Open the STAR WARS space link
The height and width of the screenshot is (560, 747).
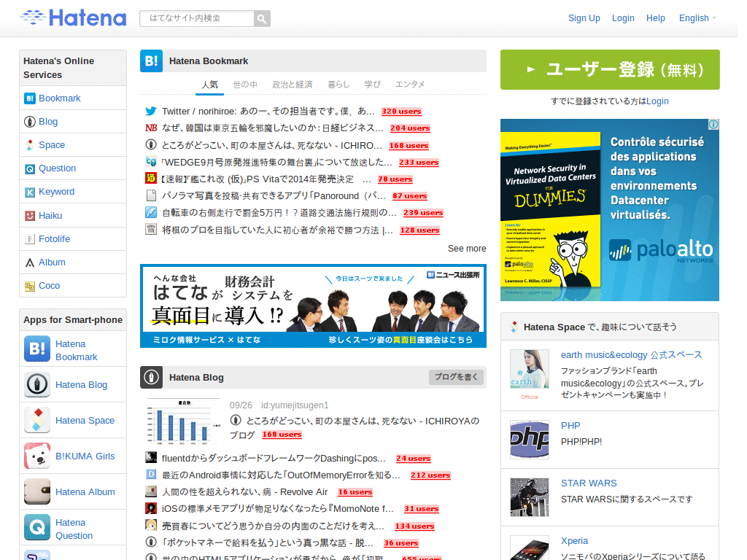click(589, 483)
